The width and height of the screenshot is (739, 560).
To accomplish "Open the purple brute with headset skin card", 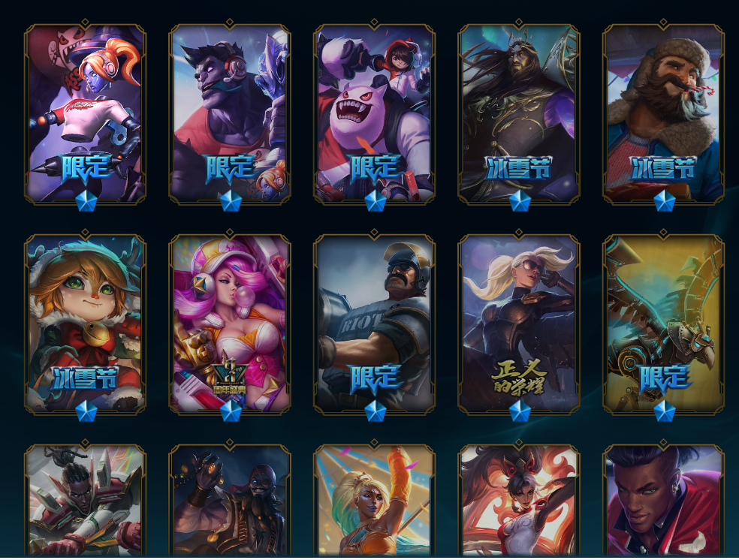I will [230, 114].
